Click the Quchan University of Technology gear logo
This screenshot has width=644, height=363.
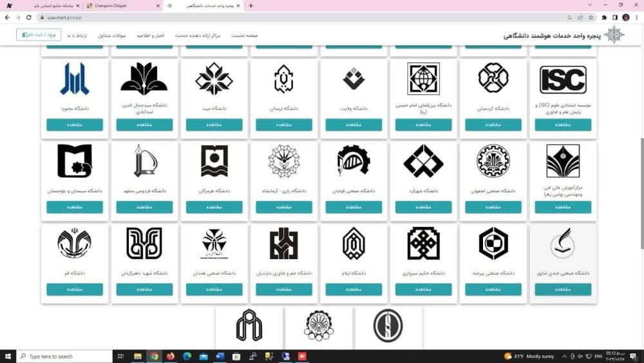[354, 161]
